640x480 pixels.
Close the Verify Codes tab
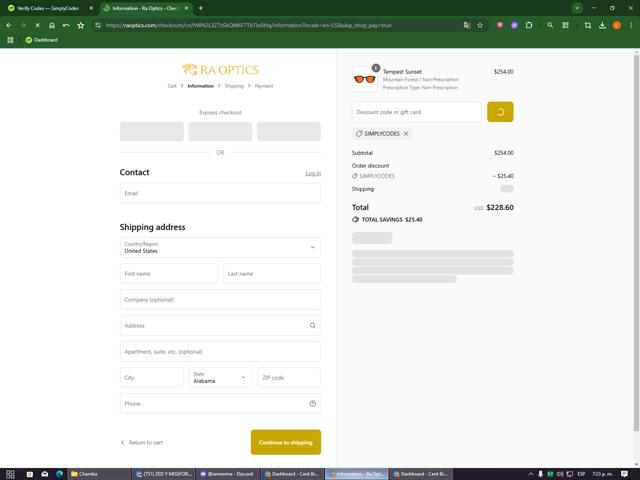(91, 8)
